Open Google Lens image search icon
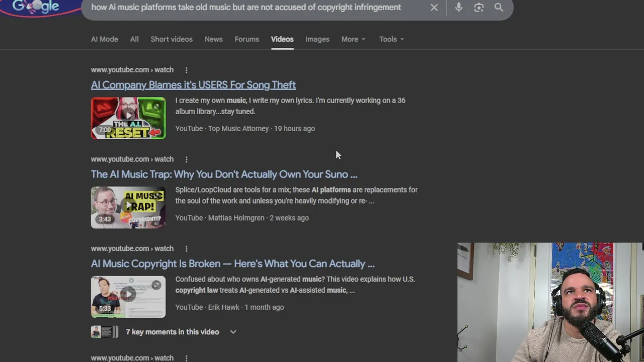Image resolution: width=644 pixels, height=362 pixels. (x=479, y=8)
